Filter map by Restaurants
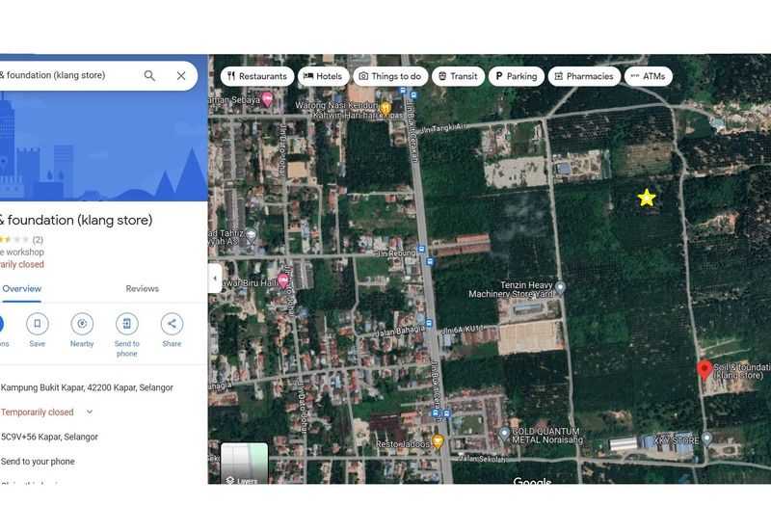Image resolution: width=771 pixels, height=532 pixels. pyautogui.click(x=256, y=76)
